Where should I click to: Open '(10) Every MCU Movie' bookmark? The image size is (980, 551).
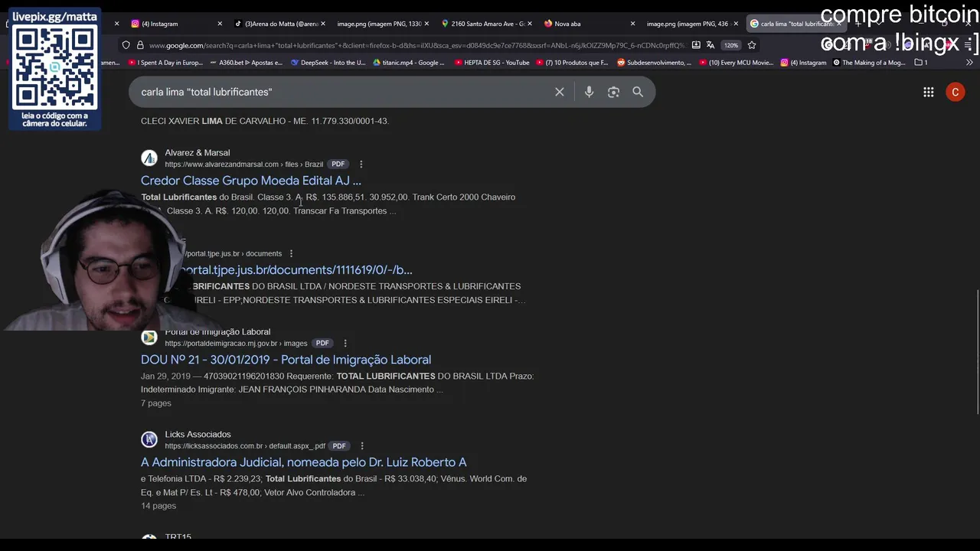click(x=736, y=63)
